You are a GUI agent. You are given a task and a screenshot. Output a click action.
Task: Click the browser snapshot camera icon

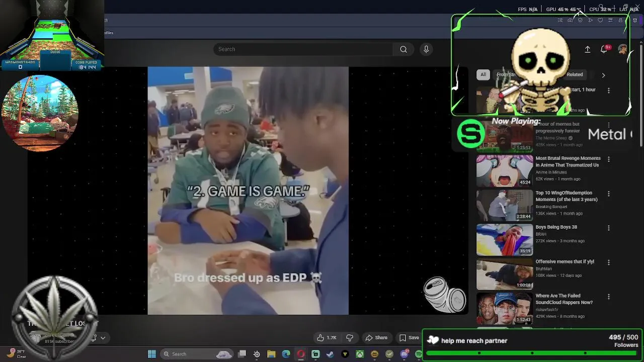570,20
